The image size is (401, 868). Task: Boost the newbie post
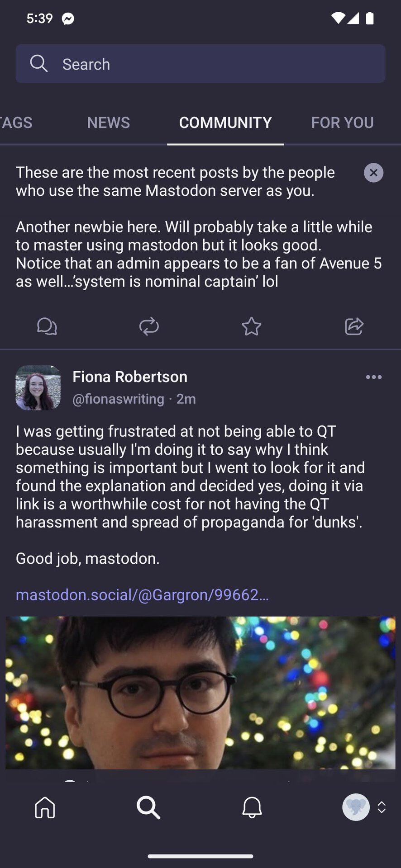click(149, 326)
